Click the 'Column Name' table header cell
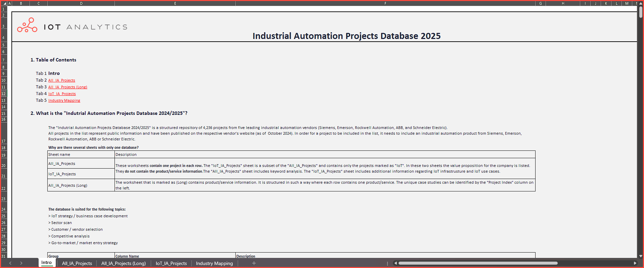This screenshot has width=644, height=268. point(175,256)
